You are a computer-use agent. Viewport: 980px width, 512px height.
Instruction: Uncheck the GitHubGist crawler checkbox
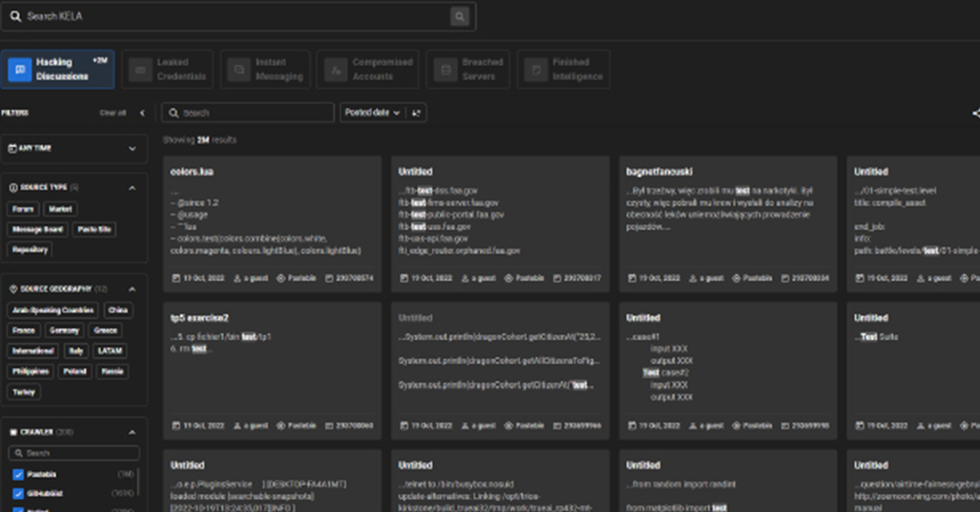pos(19,493)
